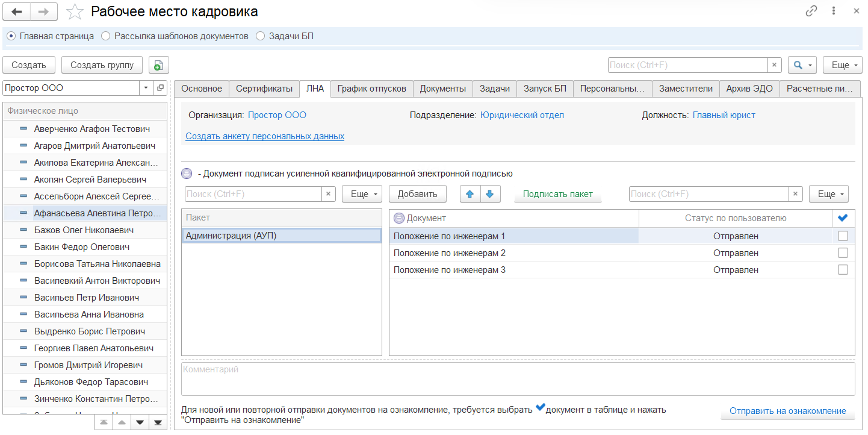Image resolution: width=868 pixels, height=435 pixels.
Task: Open the Простор ООО record with the square icon
Action: pyautogui.click(x=160, y=88)
